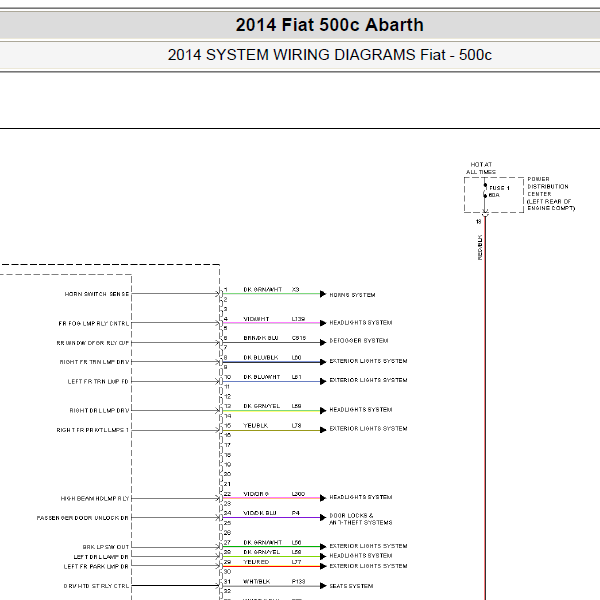Image resolution: width=600 pixels, height=600 pixels.
Task: Click 'VIO/WHT' wire color at pin 4
Action: pos(256,319)
